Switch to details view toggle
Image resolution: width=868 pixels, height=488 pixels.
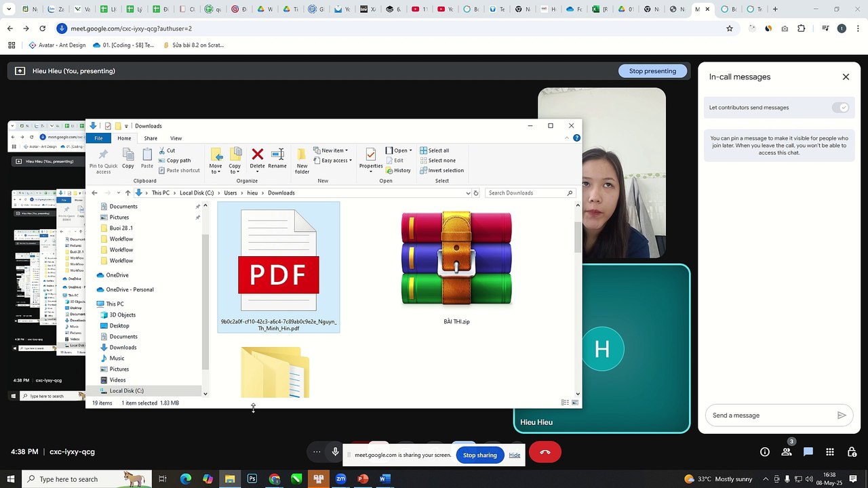565,403
